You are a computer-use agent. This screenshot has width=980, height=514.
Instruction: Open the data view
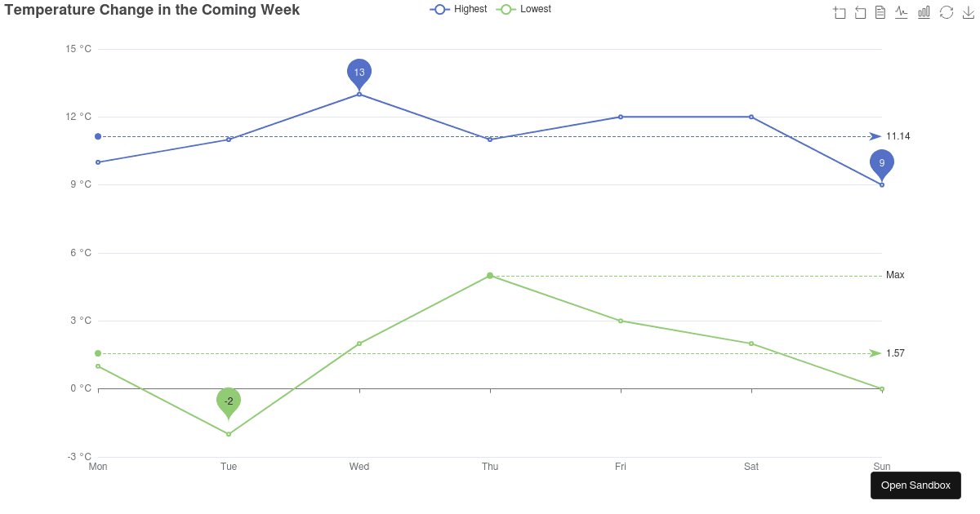(880, 12)
